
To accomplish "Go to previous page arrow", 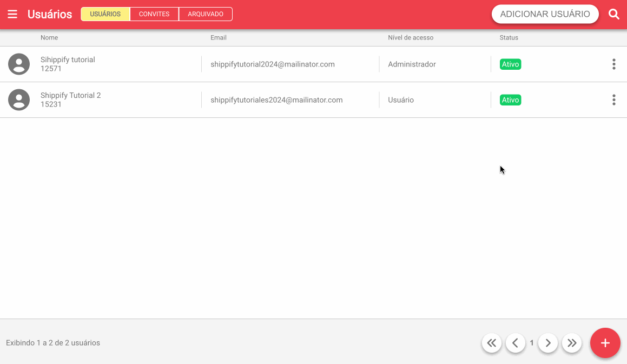I will tap(516, 343).
